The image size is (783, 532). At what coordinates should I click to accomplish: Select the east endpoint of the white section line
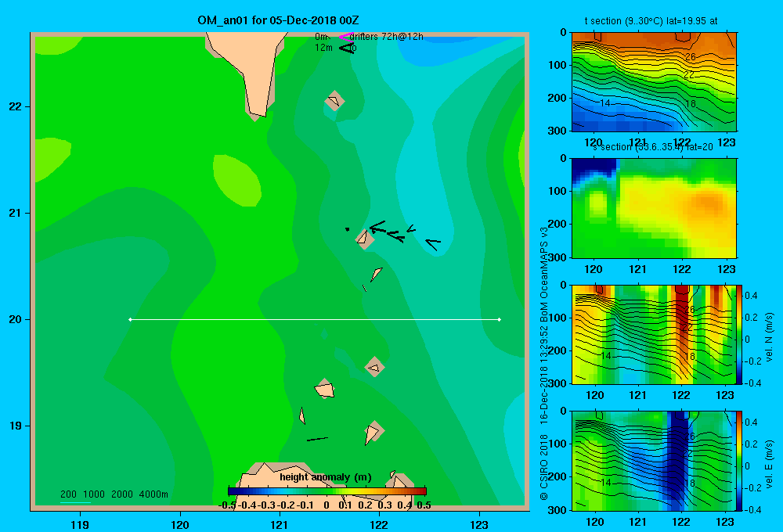point(500,319)
